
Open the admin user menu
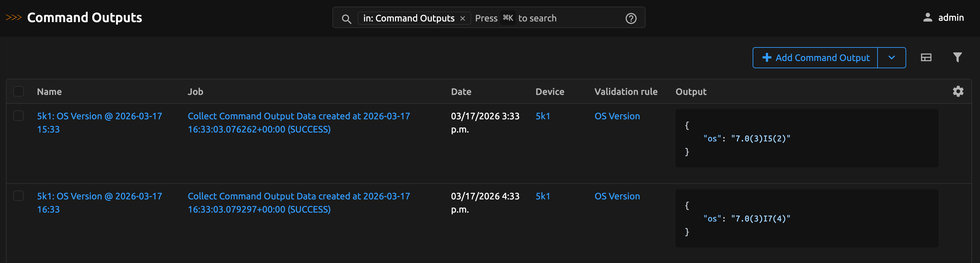(943, 17)
